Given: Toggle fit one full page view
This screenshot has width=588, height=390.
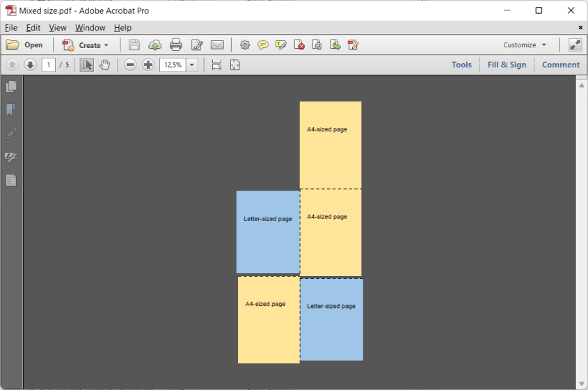Looking at the screenshot, I should click(x=235, y=65).
